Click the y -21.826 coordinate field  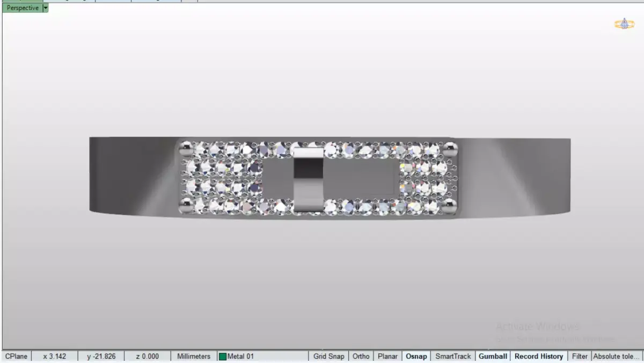101,356
